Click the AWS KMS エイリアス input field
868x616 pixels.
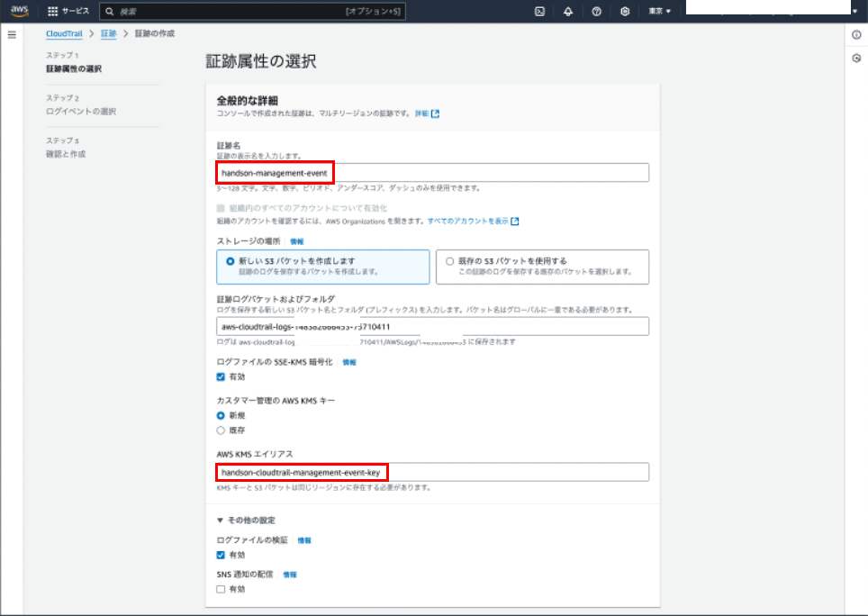pos(432,472)
